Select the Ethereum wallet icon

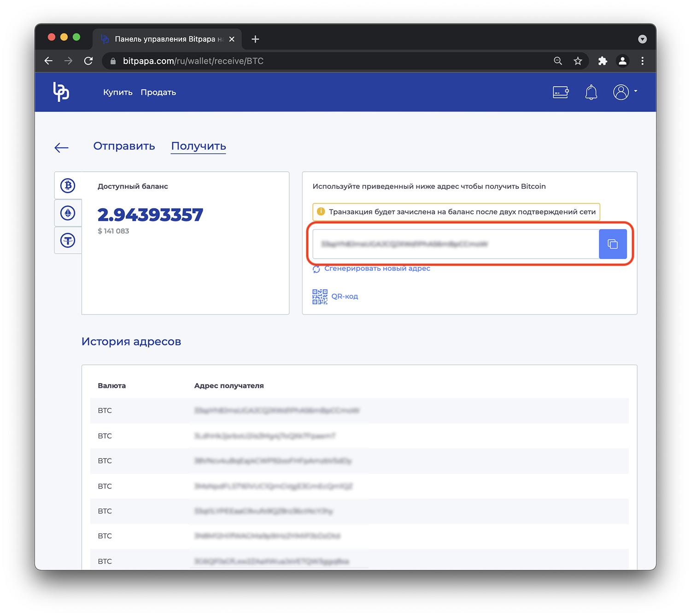[x=68, y=213]
